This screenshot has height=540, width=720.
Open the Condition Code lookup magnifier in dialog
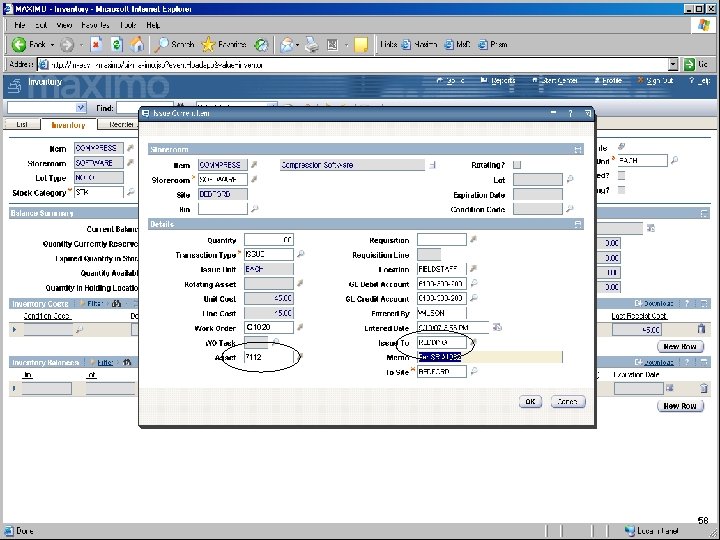click(x=570, y=209)
